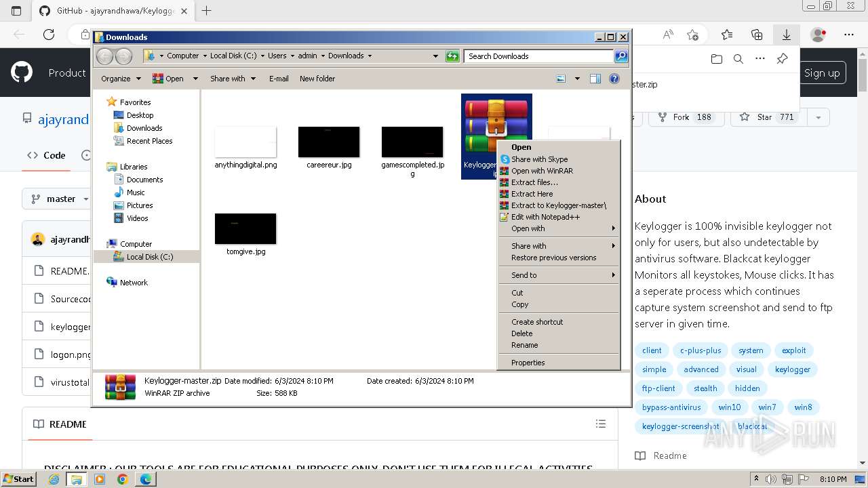Choose Cut in context menu
Viewport: 868px width, 488px height.
[x=559, y=293]
